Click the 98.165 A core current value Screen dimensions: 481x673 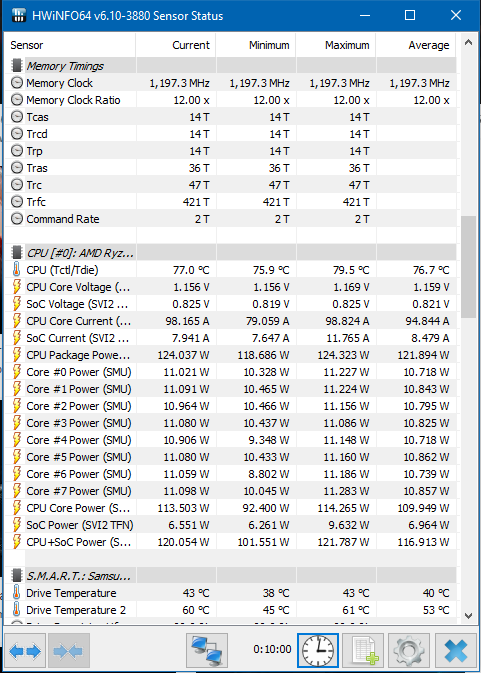tap(187, 321)
